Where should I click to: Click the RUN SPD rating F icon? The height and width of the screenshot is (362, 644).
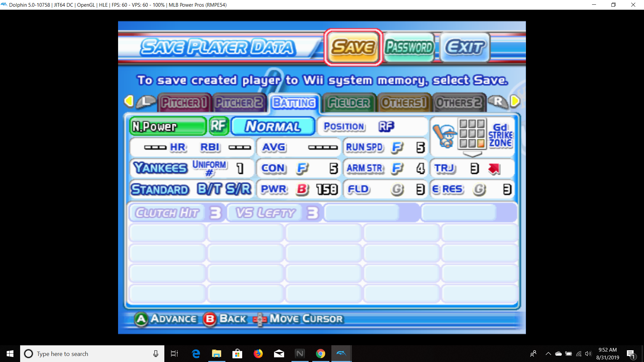click(397, 147)
